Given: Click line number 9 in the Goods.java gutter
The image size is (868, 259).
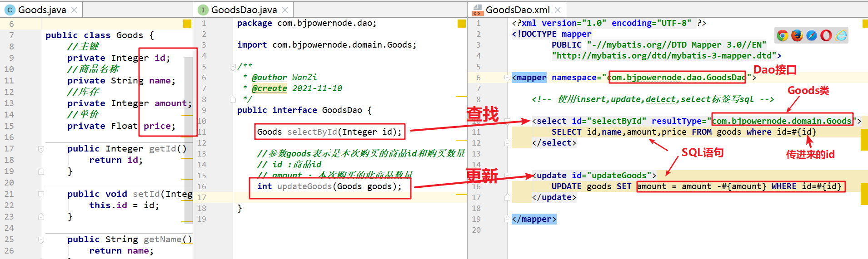Looking at the screenshot, I should click(11, 58).
